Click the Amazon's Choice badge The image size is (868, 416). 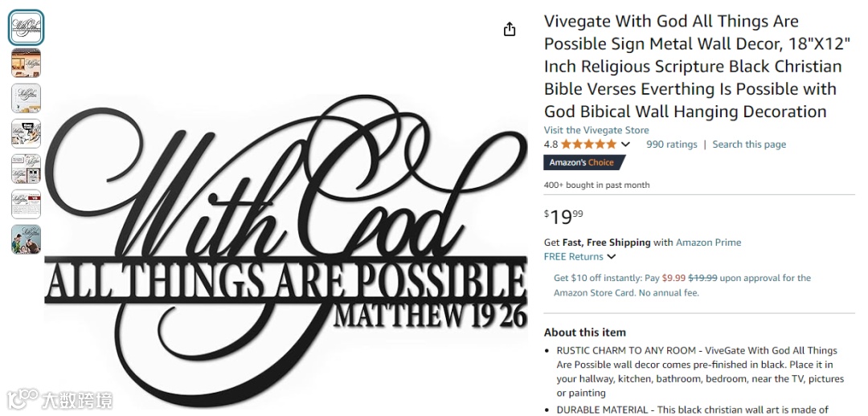[x=584, y=163]
